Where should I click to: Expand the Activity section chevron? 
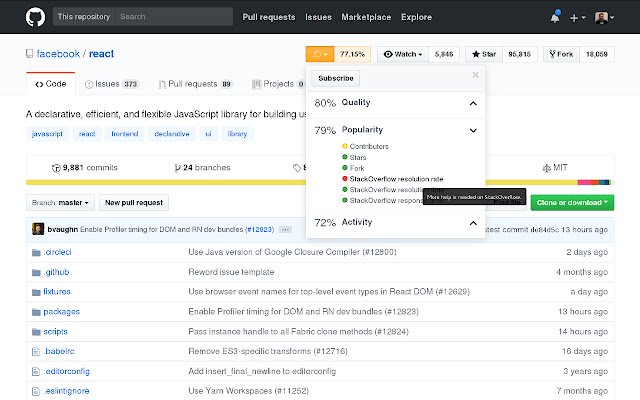click(x=473, y=223)
